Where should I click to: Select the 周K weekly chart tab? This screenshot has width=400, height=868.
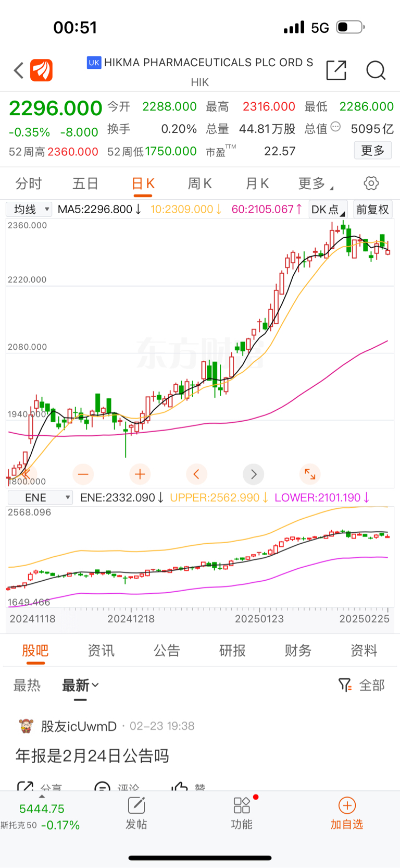coord(199,184)
